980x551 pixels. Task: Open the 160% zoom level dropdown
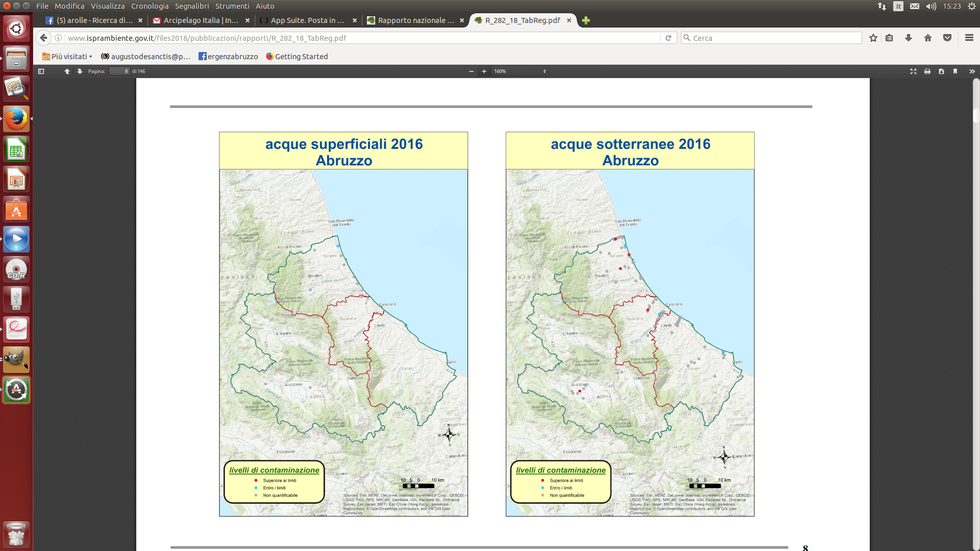[x=520, y=71]
